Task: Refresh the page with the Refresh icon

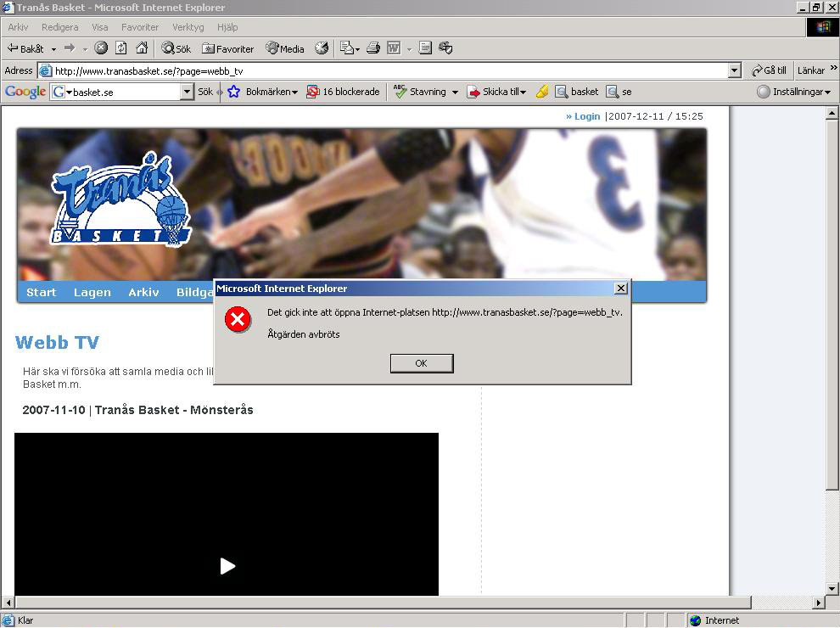Action: coord(121,48)
